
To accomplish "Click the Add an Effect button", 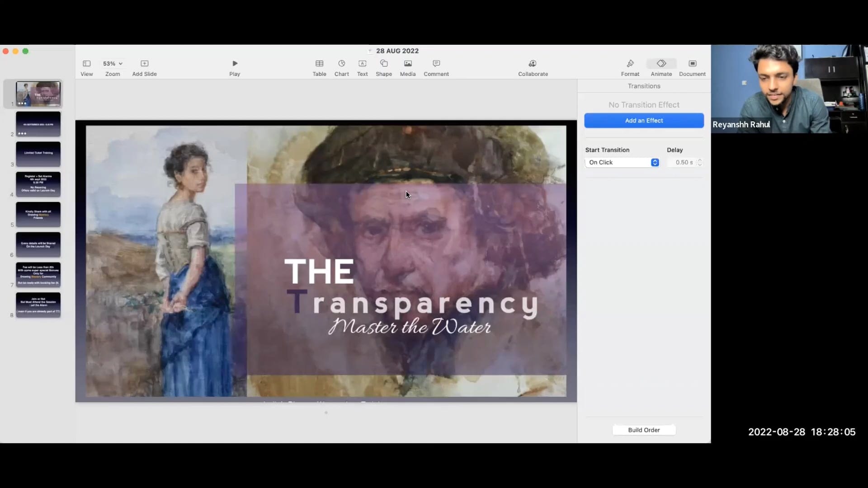I will 644,121.
